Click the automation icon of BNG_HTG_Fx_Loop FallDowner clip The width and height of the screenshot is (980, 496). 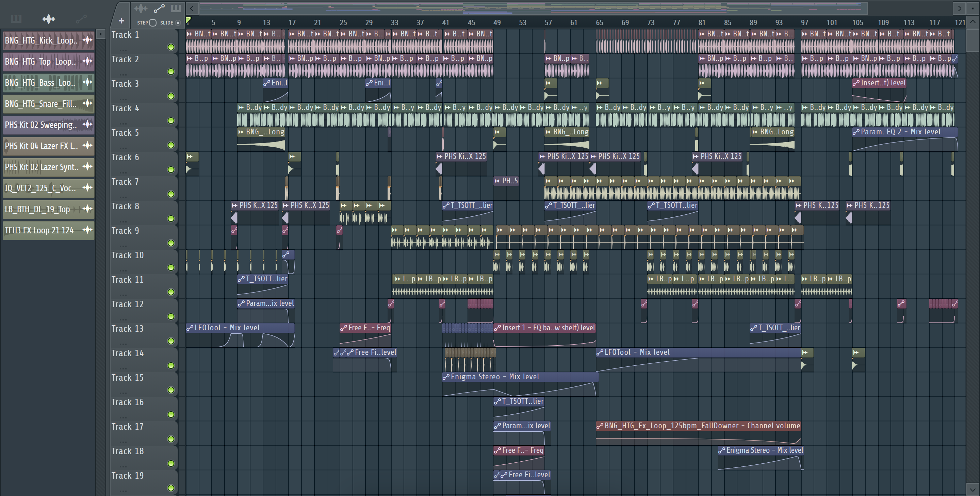pos(600,426)
